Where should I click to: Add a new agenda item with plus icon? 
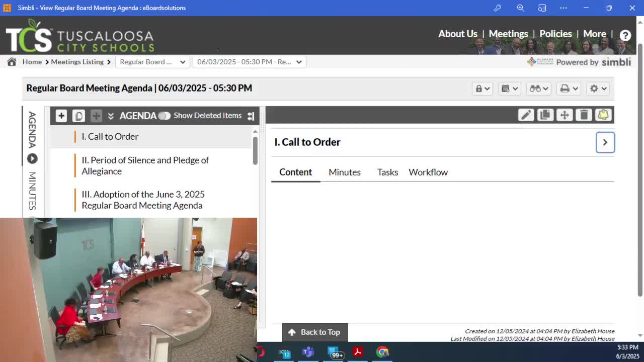point(61,116)
